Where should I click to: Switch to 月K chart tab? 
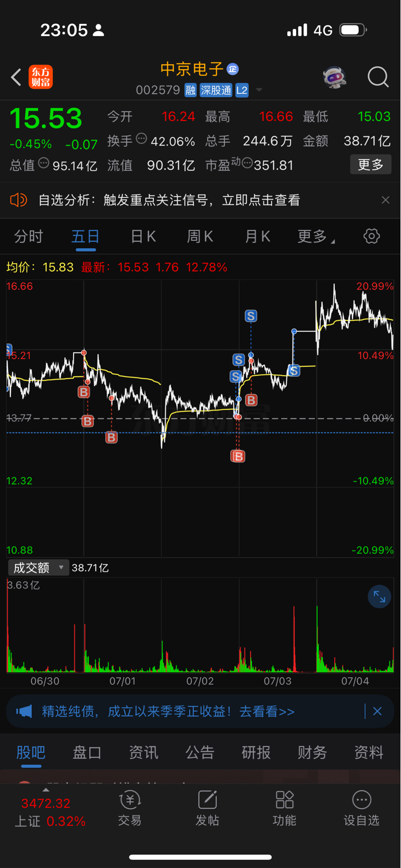pyautogui.click(x=258, y=237)
